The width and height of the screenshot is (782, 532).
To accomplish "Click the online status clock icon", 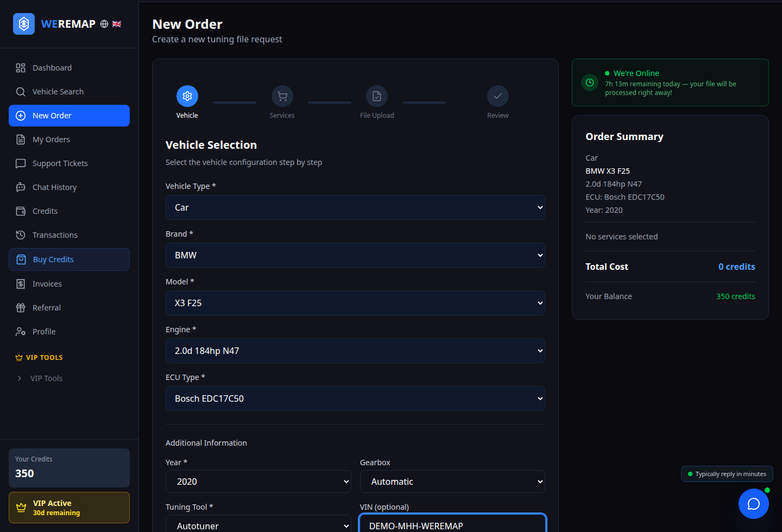I will (590, 83).
